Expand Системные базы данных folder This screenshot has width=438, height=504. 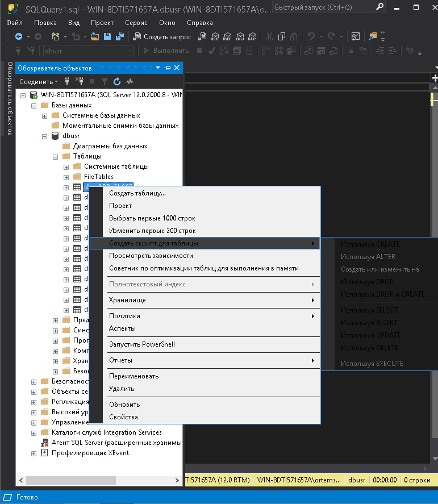tap(45, 116)
